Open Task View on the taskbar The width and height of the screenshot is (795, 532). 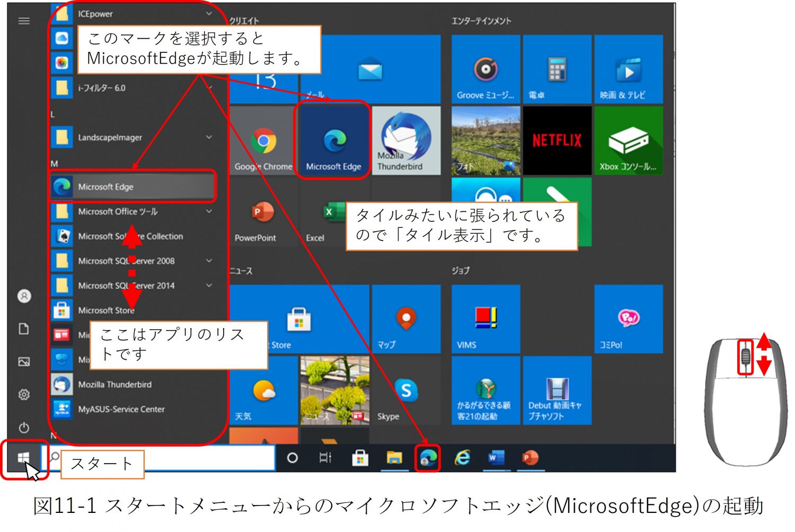tap(325, 458)
